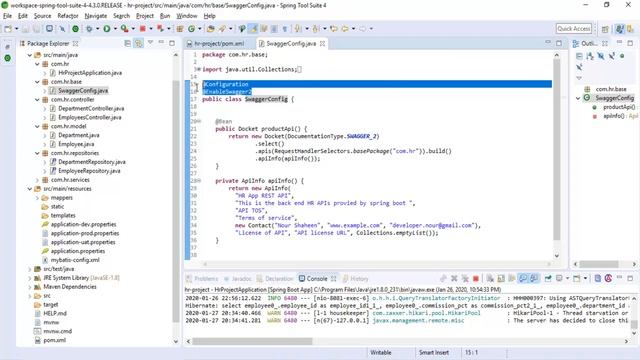Open HrProjectApplication.java in Package Explorer
This screenshot has height=360, width=640.
click(90, 73)
